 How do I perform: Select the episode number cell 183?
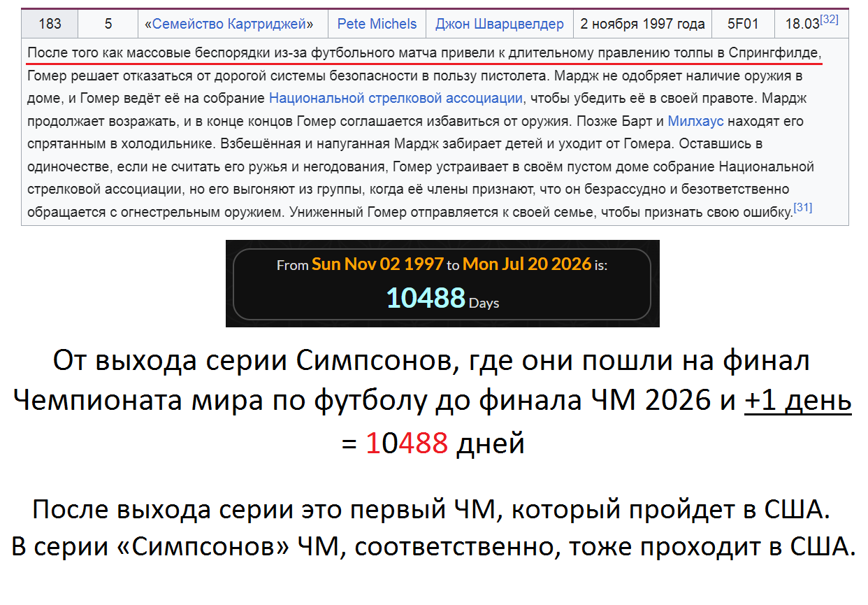[50, 24]
